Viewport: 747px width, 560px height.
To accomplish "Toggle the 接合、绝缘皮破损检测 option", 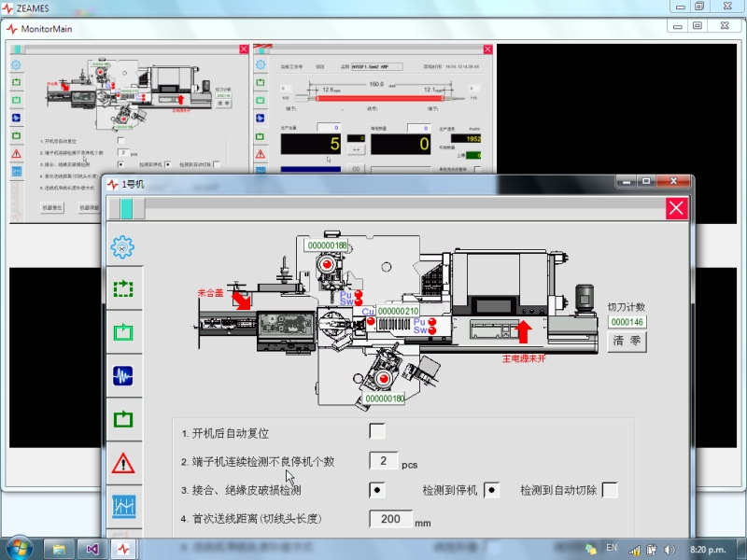I will (377, 490).
